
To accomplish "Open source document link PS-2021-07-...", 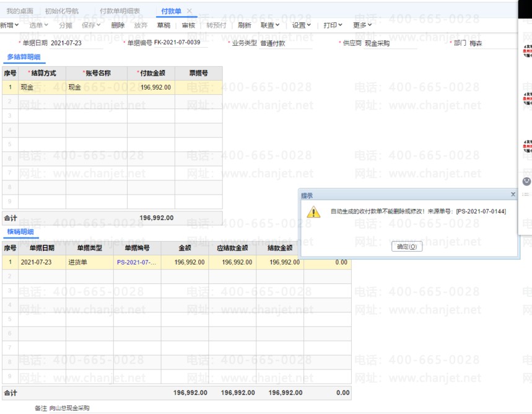I will (136, 262).
